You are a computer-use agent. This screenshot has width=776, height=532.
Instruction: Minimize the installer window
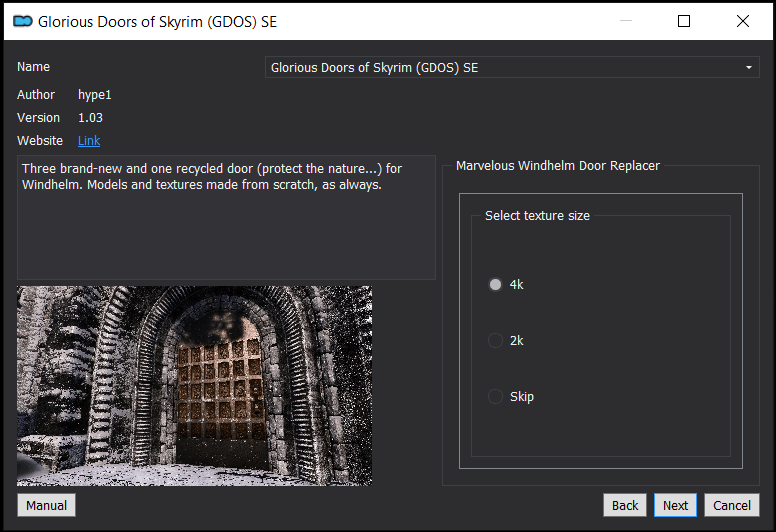click(x=626, y=21)
